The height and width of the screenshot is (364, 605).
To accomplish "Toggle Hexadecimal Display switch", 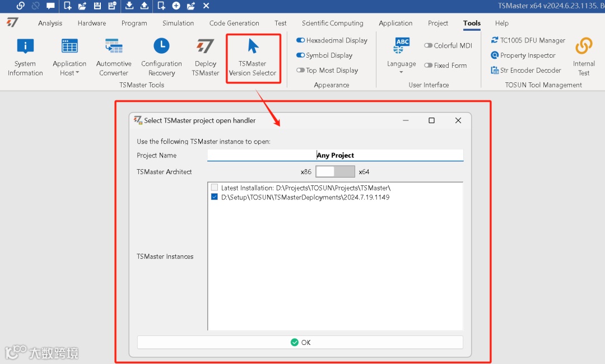I will pyautogui.click(x=301, y=40).
